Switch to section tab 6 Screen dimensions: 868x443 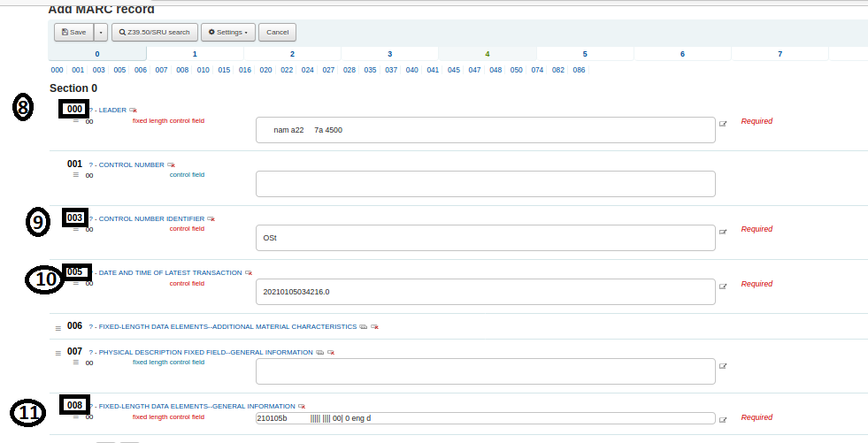tap(682, 54)
